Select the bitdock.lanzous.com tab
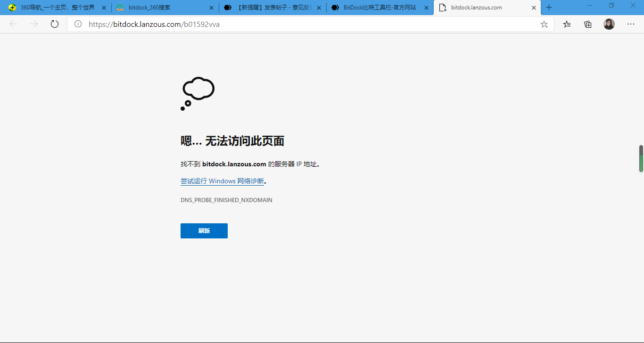This screenshot has width=644, height=343. click(487, 8)
